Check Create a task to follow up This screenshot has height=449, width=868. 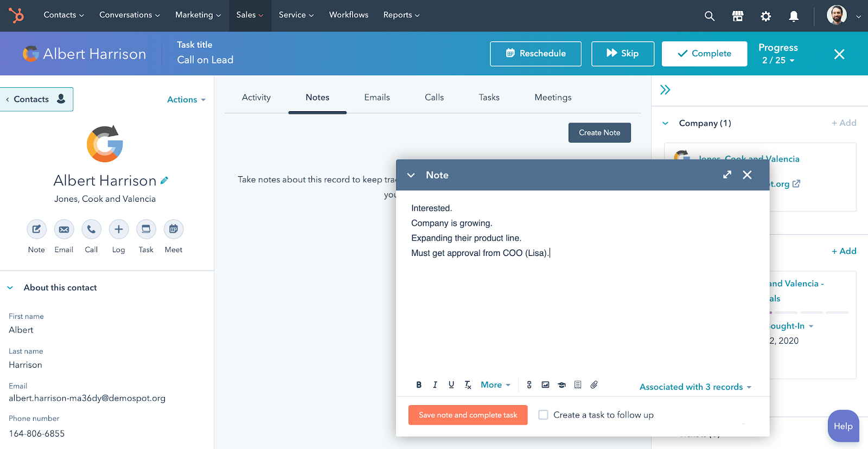coord(543,415)
